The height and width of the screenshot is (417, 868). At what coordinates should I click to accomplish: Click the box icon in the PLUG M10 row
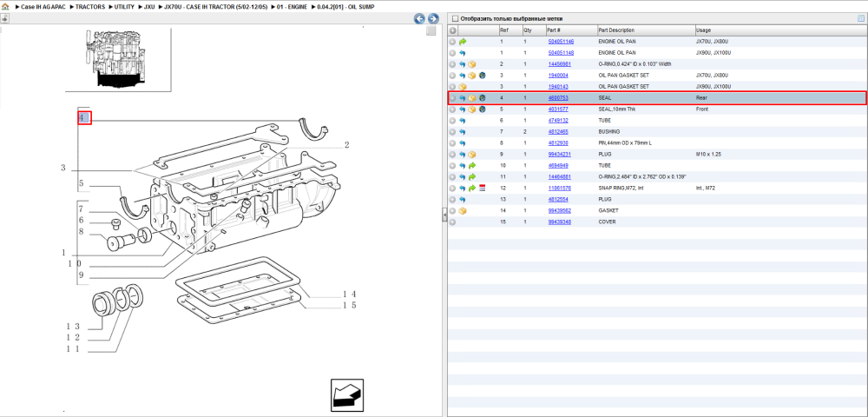point(472,155)
